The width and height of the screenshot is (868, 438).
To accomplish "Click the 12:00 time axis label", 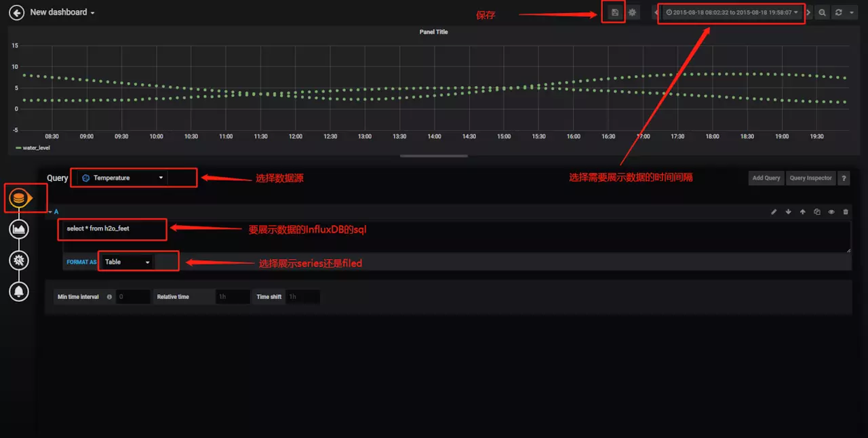I will pos(296,136).
